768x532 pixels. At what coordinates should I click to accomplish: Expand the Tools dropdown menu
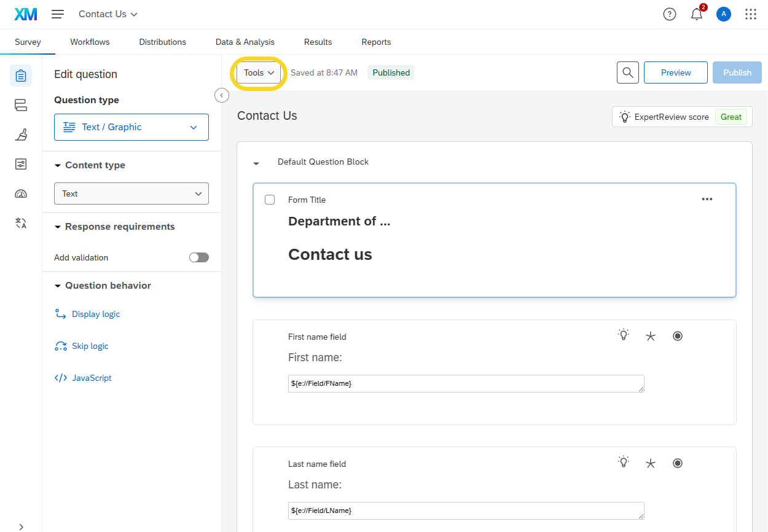[259, 72]
